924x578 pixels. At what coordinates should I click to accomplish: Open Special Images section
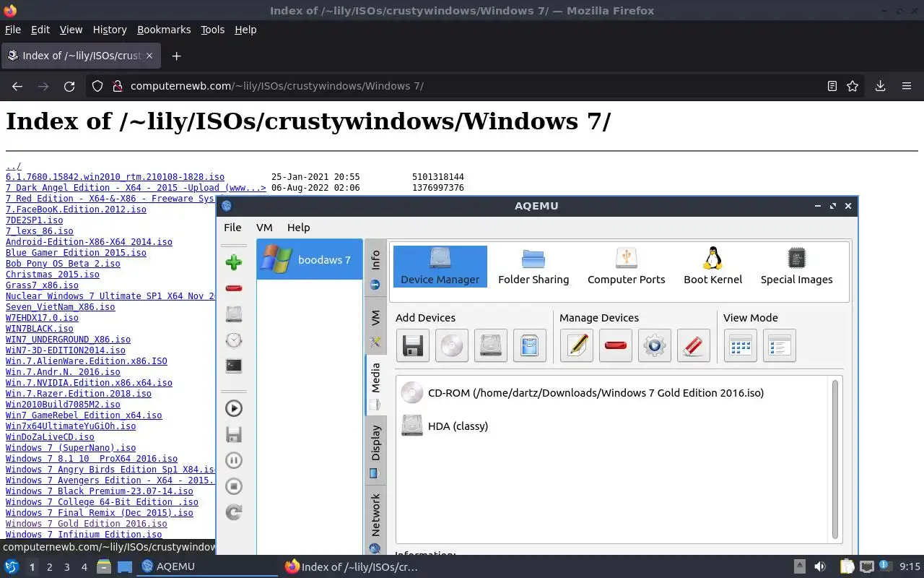(x=797, y=267)
